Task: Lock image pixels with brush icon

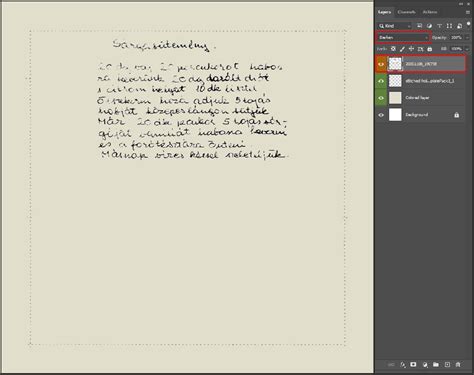Action: click(402, 49)
